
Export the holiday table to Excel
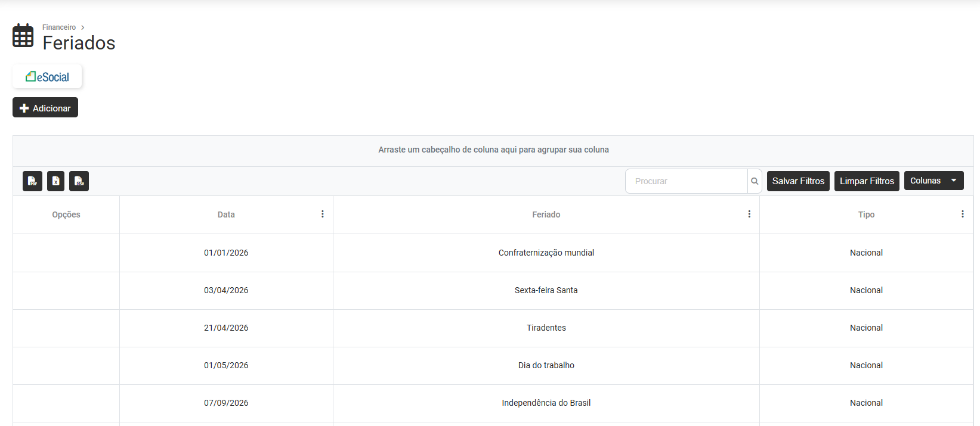point(55,181)
